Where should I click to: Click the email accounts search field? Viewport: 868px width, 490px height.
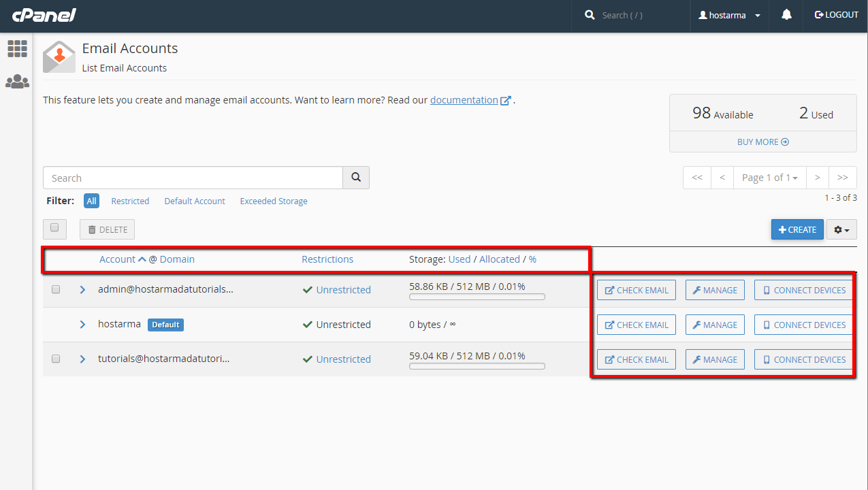click(193, 178)
